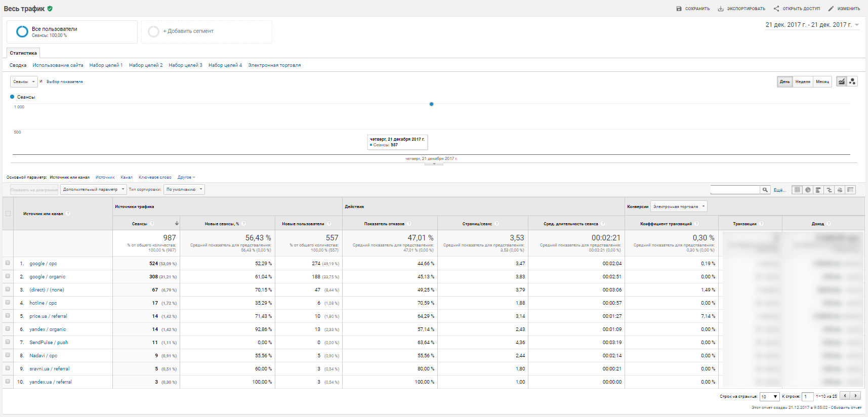Click the green verified shield icon
This screenshot has width=868, height=417.
50,9
